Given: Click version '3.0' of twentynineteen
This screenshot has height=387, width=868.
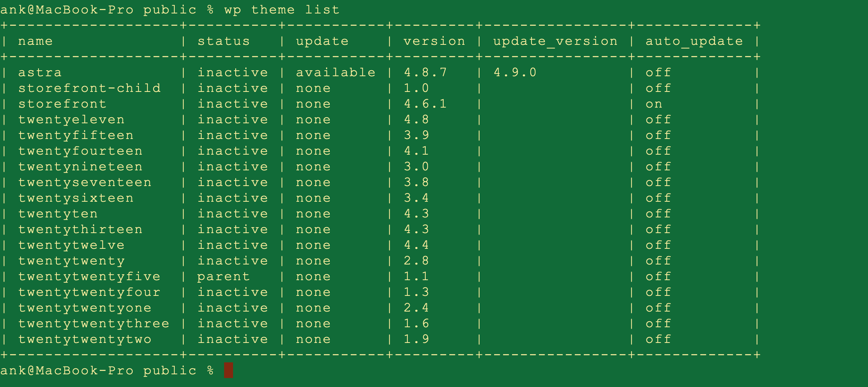Looking at the screenshot, I should [416, 167].
